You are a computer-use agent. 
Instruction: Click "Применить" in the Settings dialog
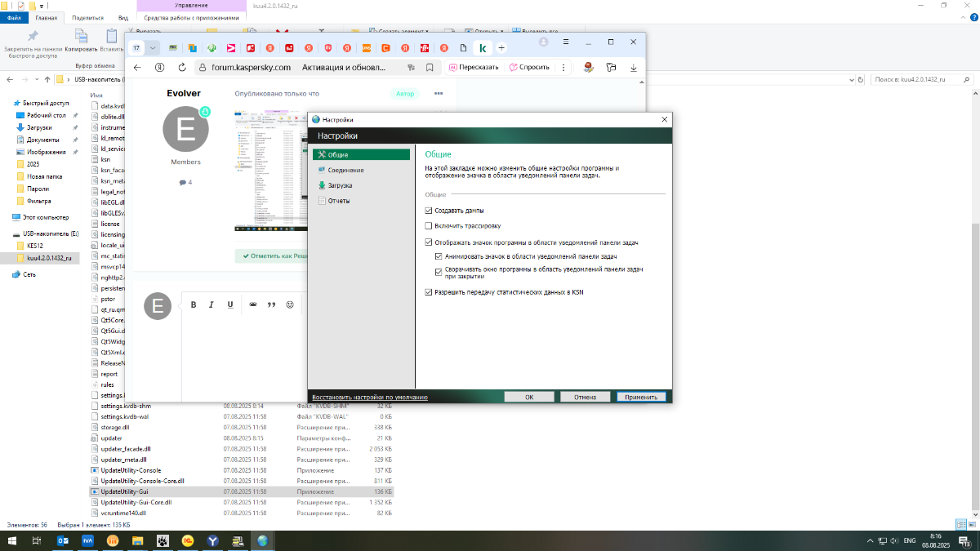pos(641,397)
